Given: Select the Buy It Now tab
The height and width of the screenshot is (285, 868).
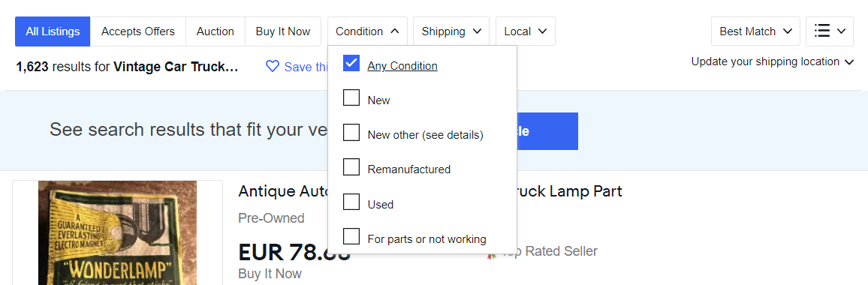Looking at the screenshot, I should [283, 31].
